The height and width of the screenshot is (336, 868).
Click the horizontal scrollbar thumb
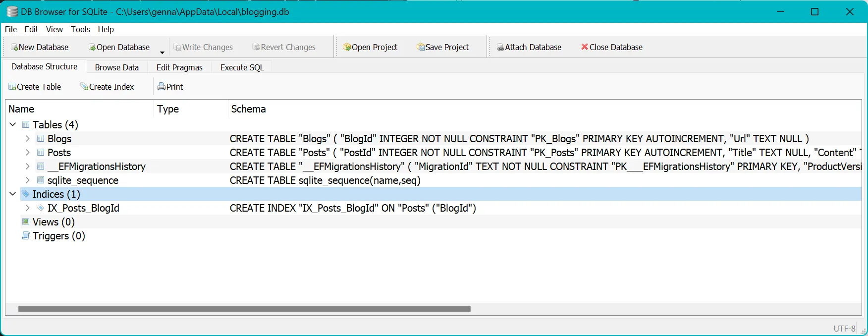click(x=244, y=309)
